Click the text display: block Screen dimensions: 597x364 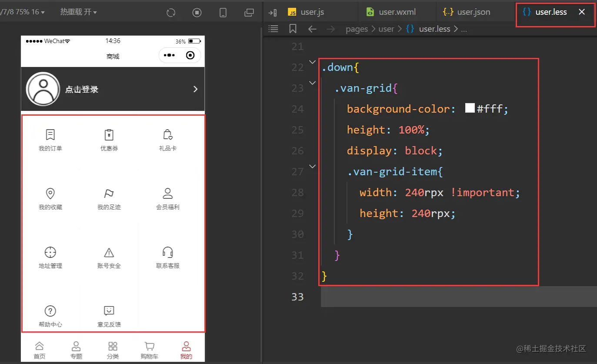tap(394, 150)
